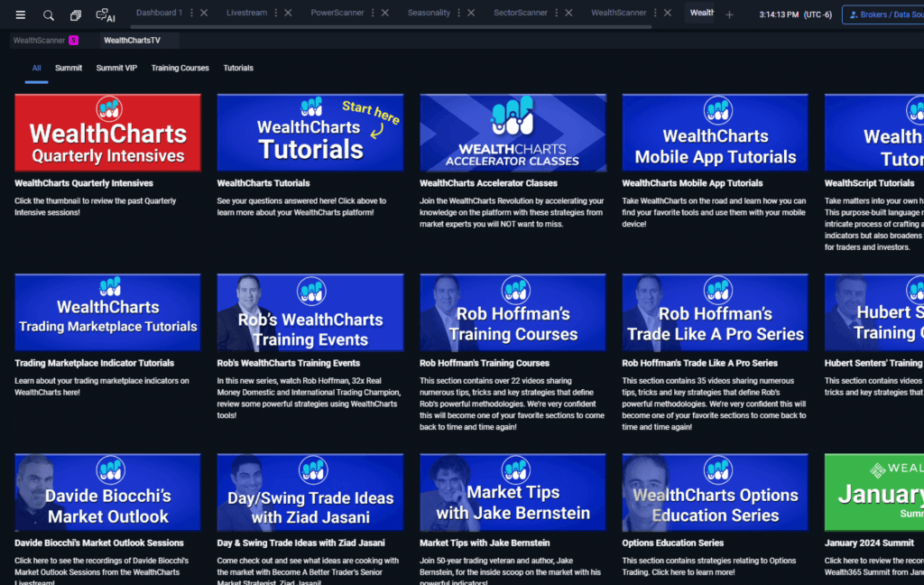The image size is (924, 585).
Task: Switch to the top WealthScanner tab
Action: click(619, 13)
